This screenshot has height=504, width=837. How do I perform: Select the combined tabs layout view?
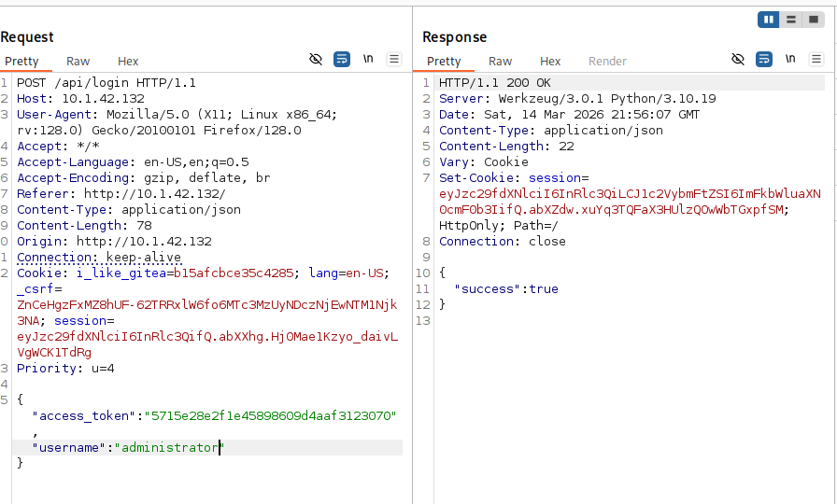click(814, 19)
